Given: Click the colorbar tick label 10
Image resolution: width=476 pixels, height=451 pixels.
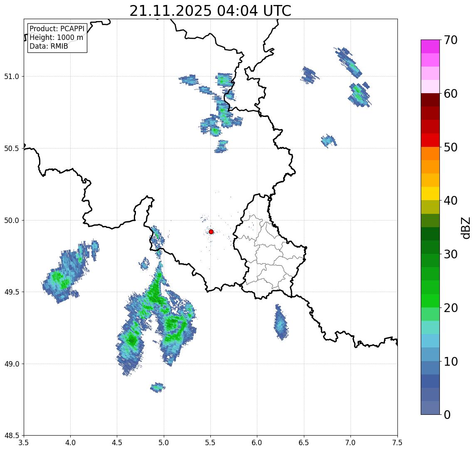Looking at the screenshot, I should point(451,362).
